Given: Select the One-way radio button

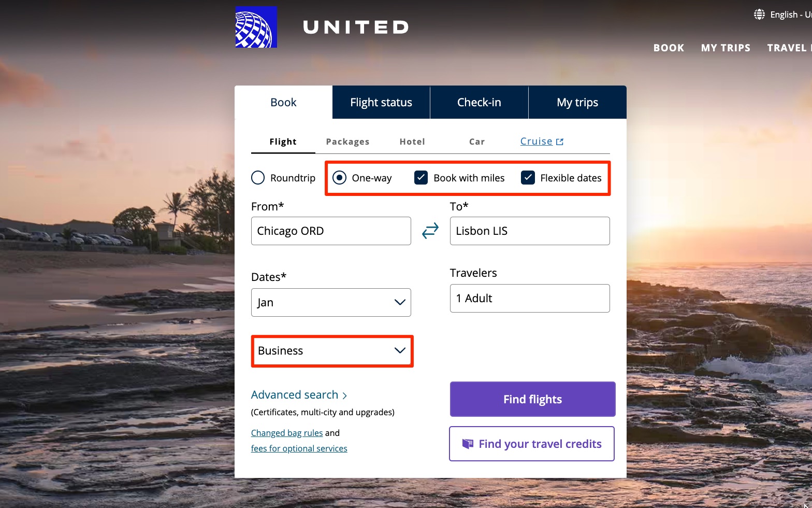Looking at the screenshot, I should (x=339, y=177).
